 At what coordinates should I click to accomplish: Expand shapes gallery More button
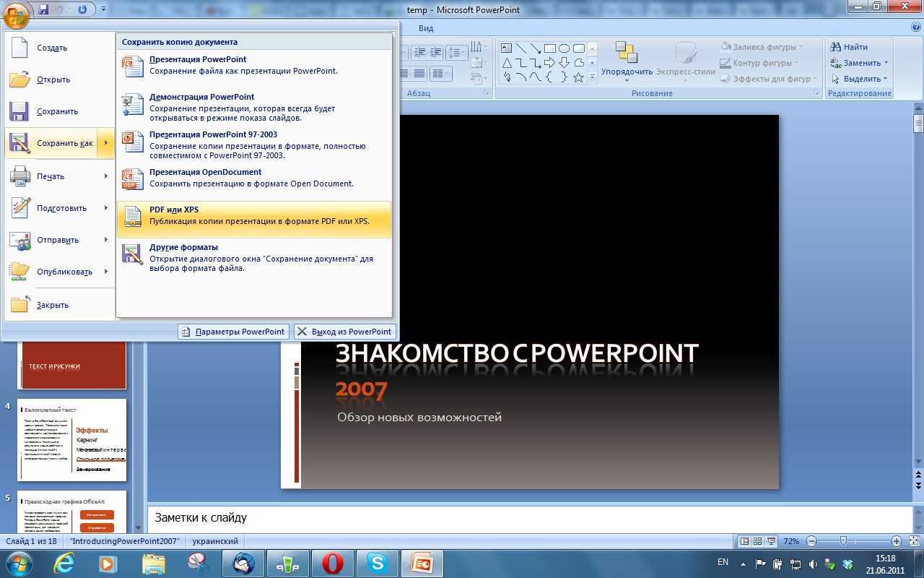593,77
